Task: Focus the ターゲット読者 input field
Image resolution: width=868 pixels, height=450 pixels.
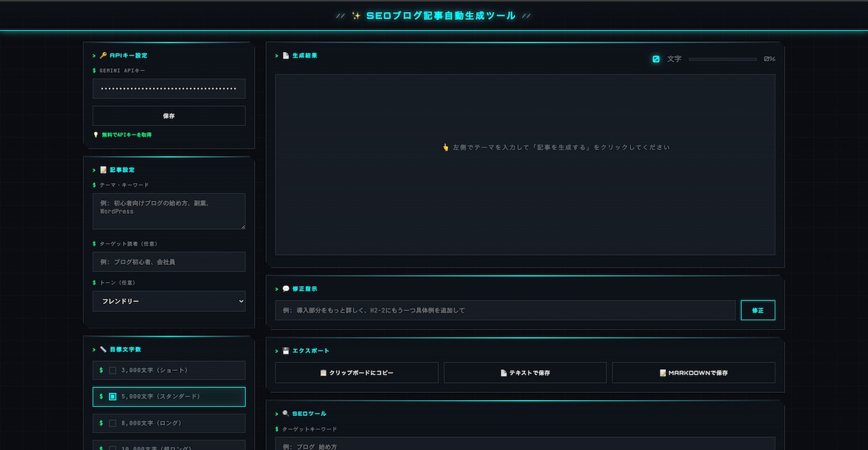Action: coord(169,262)
